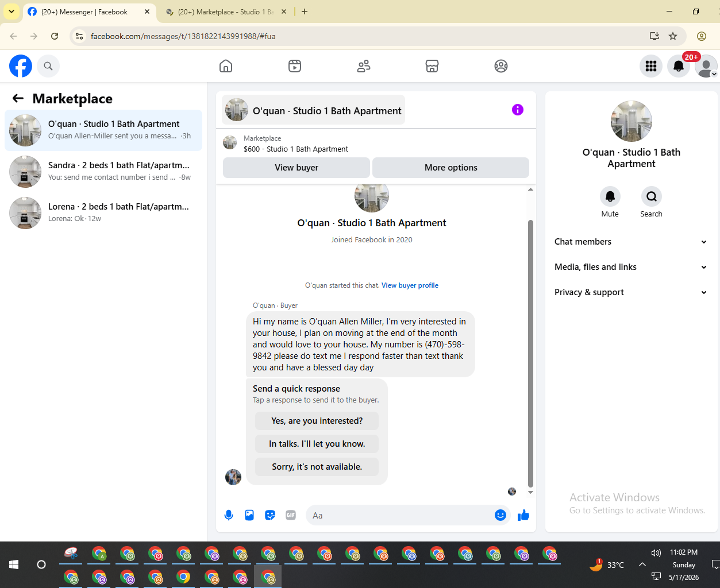Open Cortana circle on taskbar
Screen dimensions: 720x588
41,564
